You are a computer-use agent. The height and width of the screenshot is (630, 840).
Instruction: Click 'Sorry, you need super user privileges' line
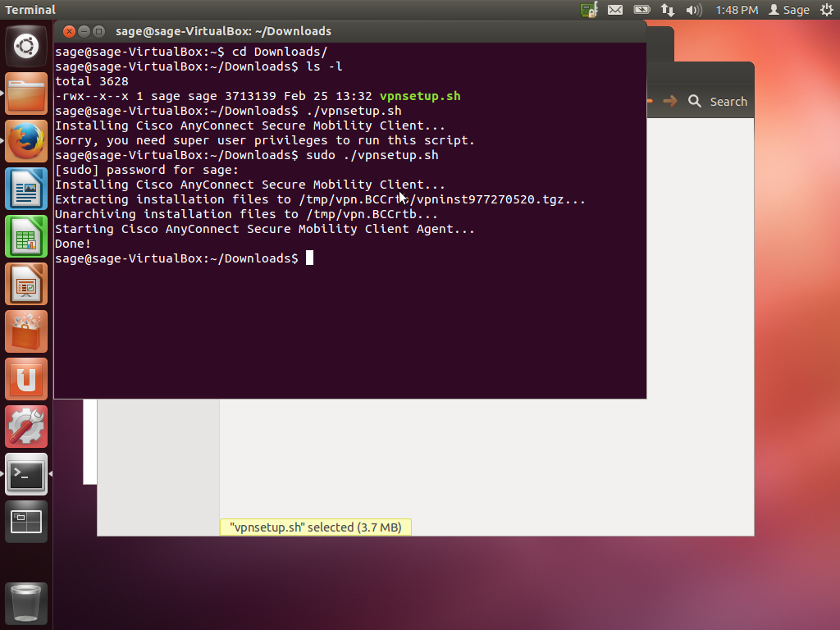coord(265,140)
